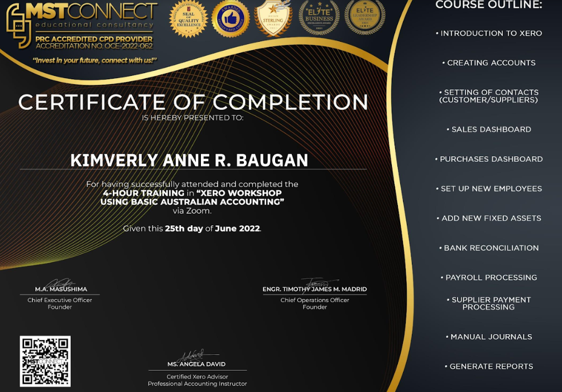This screenshot has width=562, height=392.
Task: Click "SETTING OF CONTACTS" outline item
Action: pos(489,96)
